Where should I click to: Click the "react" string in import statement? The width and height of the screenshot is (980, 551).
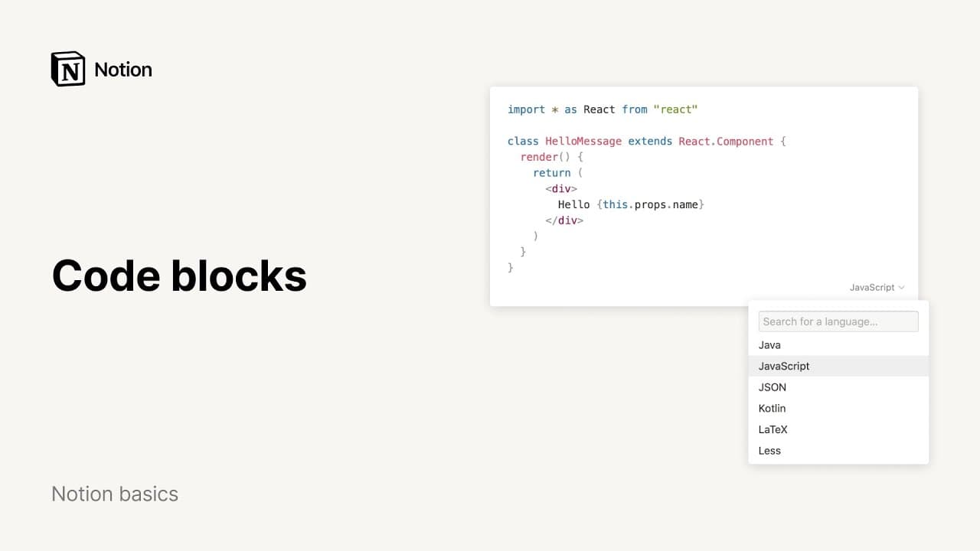(675, 109)
